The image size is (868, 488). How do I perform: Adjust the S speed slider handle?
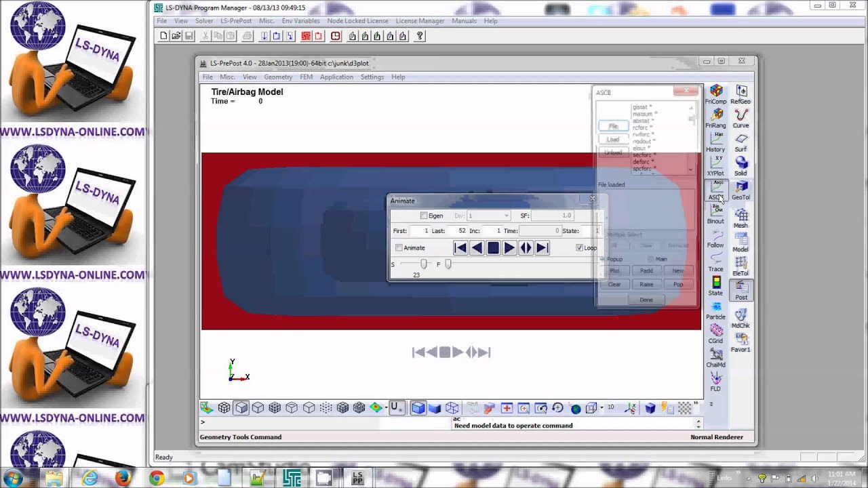click(x=424, y=264)
